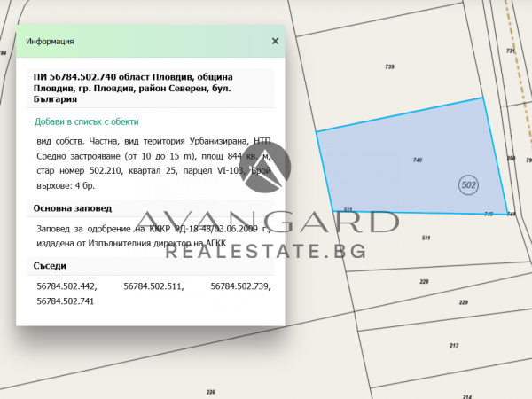Viewport: 532px width, 399px height.
Task: Close the Информация popup window
Action: [275, 41]
